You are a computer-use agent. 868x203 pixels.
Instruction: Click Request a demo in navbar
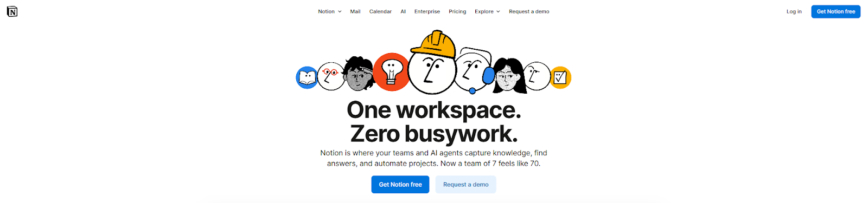coord(529,11)
